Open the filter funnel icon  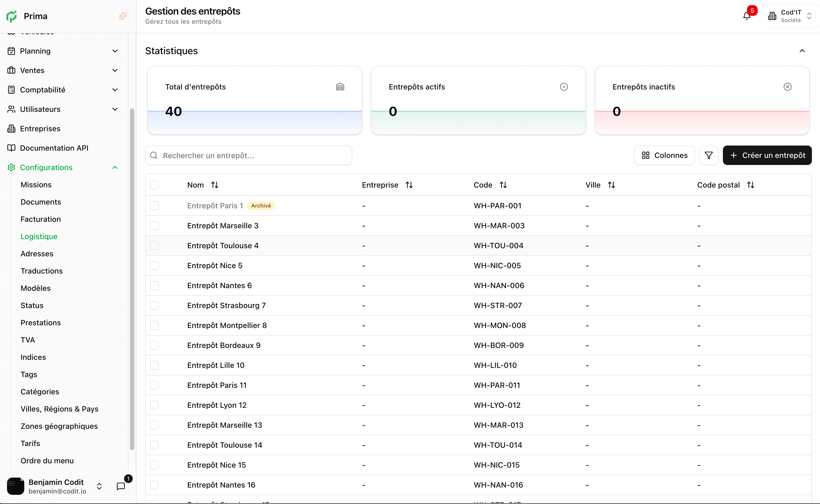click(x=709, y=155)
